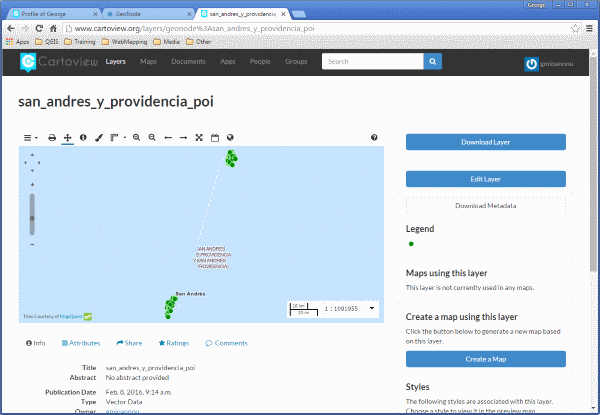Go to previous map extent arrow
This screenshot has height=415, width=600.
pyautogui.click(x=168, y=138)
